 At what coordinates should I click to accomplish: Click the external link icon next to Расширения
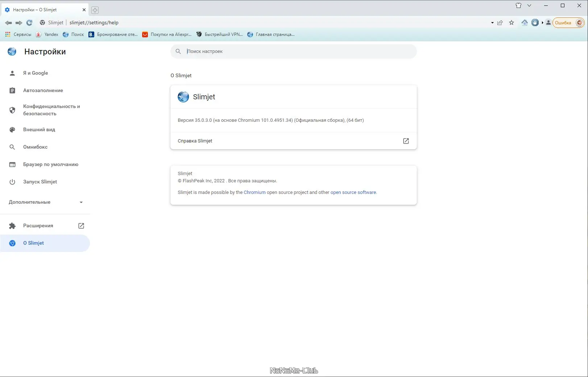[x=81, y=226]
